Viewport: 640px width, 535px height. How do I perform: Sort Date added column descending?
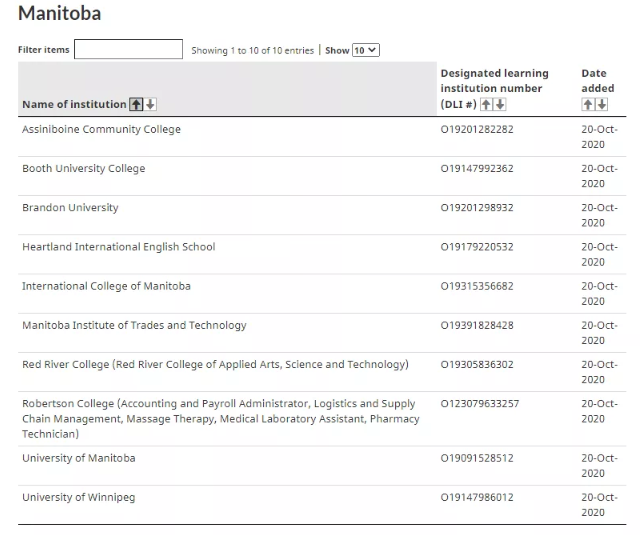(x=602, y=104)
